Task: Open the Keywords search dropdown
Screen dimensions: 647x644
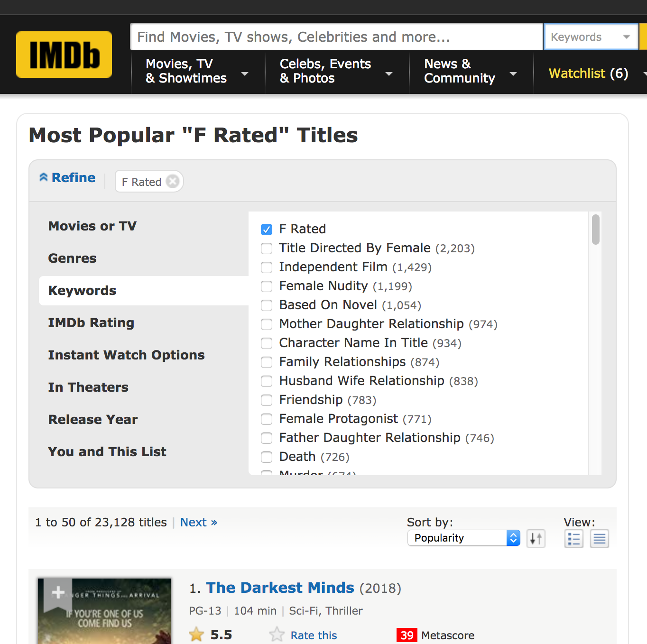Action: [x=591, y=37]
